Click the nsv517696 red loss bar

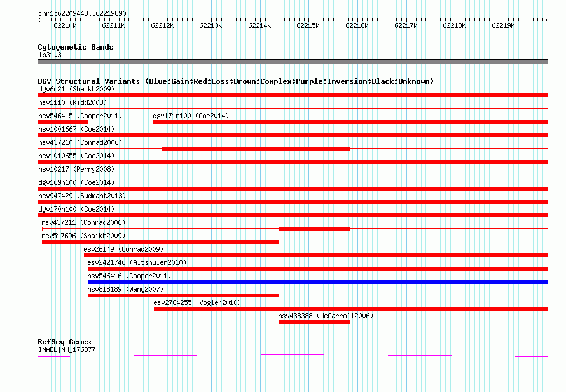point(161,242)
